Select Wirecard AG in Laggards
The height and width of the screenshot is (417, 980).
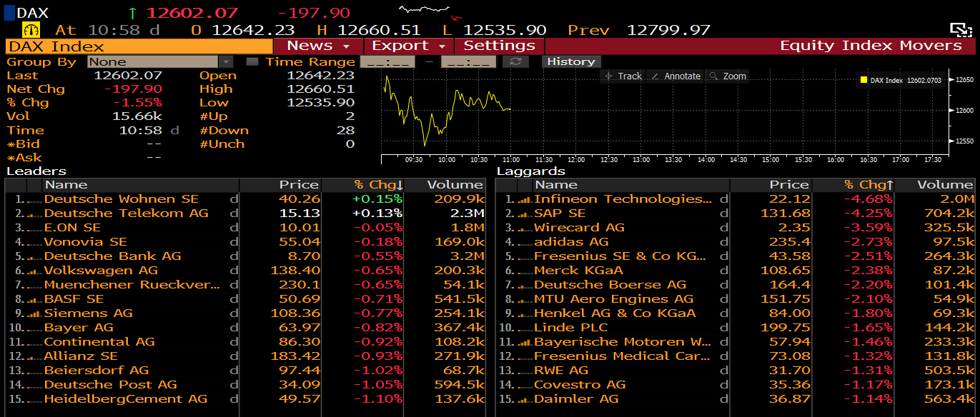pos(736,228)
